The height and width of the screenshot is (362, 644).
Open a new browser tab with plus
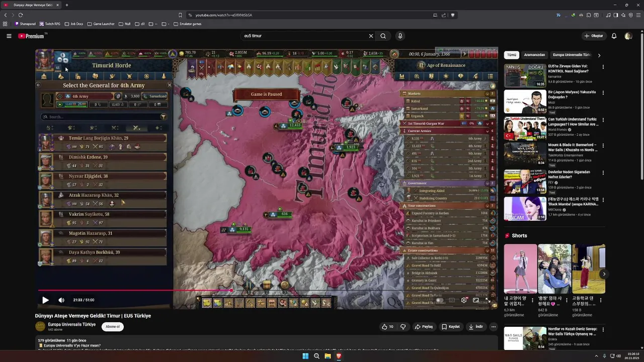tap(67, 5)
